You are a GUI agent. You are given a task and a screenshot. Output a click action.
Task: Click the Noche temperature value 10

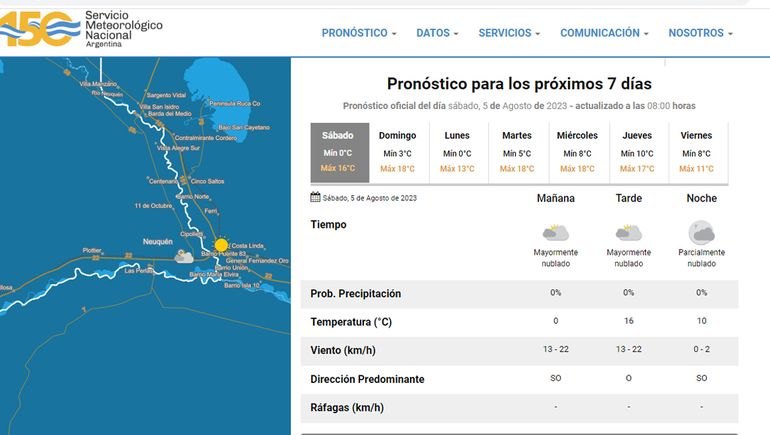pos(701,321)
